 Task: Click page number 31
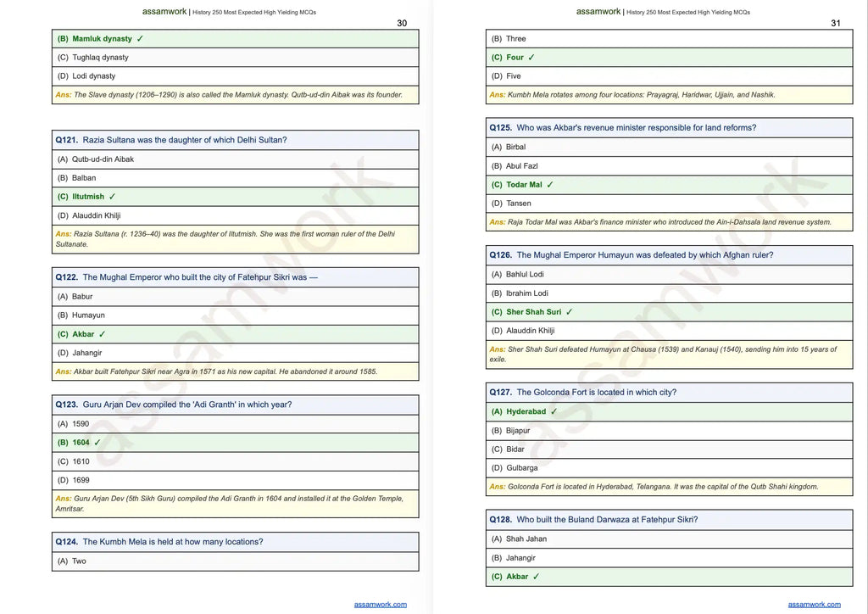[836, 23]
